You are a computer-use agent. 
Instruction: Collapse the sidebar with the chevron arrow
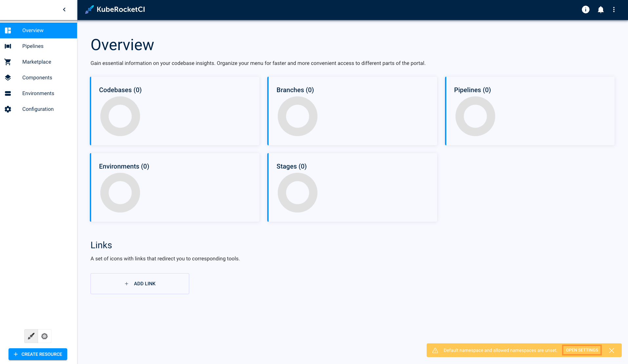point(64,10)
